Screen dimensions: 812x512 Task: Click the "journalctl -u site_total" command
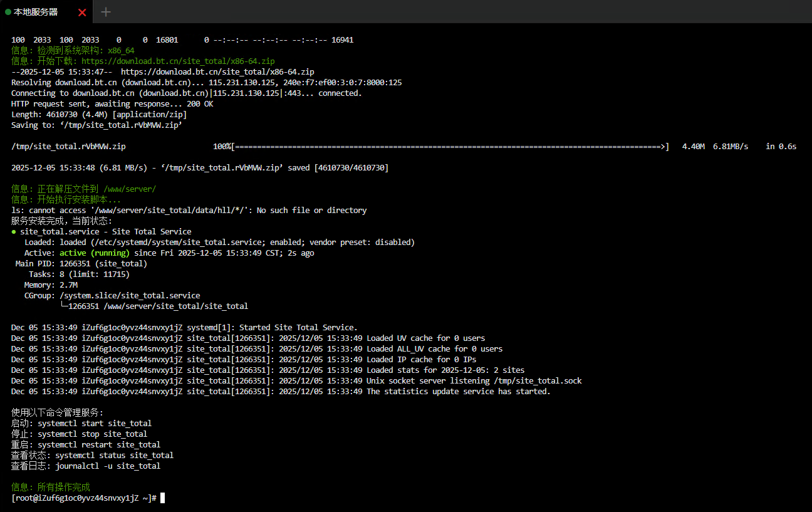tap(108, 466)
